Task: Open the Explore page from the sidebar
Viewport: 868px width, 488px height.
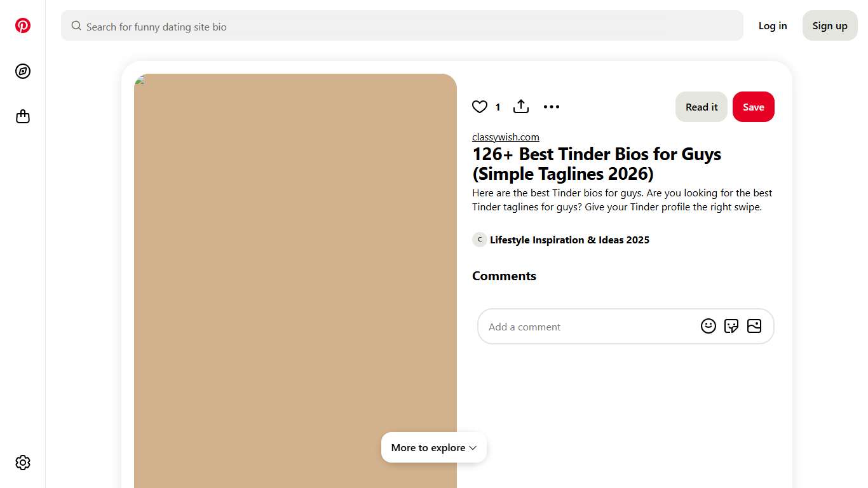Action: click(x=23, y=71)
